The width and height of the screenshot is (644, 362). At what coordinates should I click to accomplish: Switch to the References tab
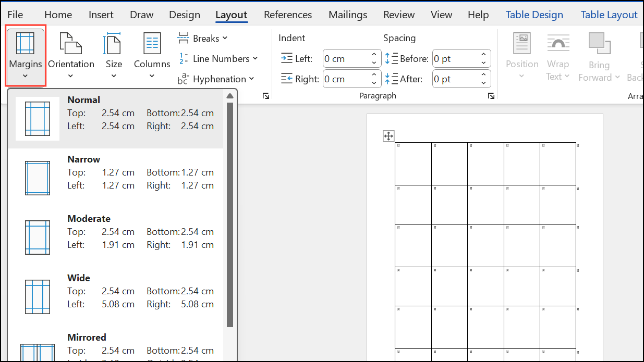[x=288, y=15]
